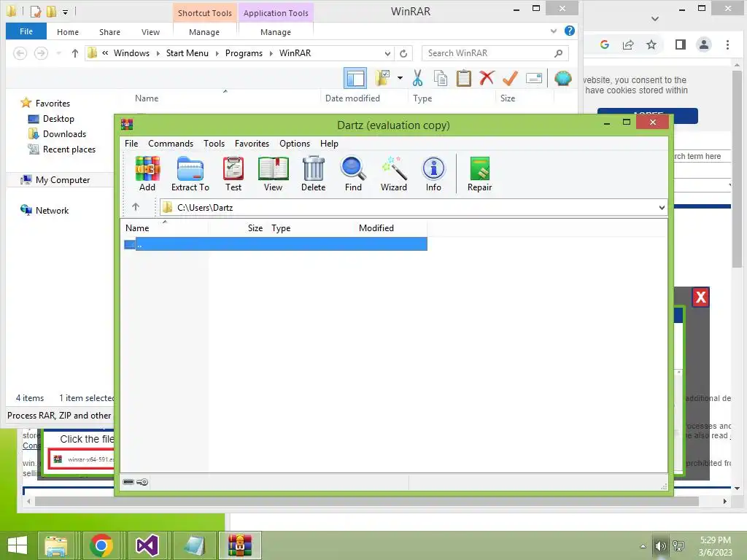Expand the WinRAR path dropdown

[x=662, y=208]
